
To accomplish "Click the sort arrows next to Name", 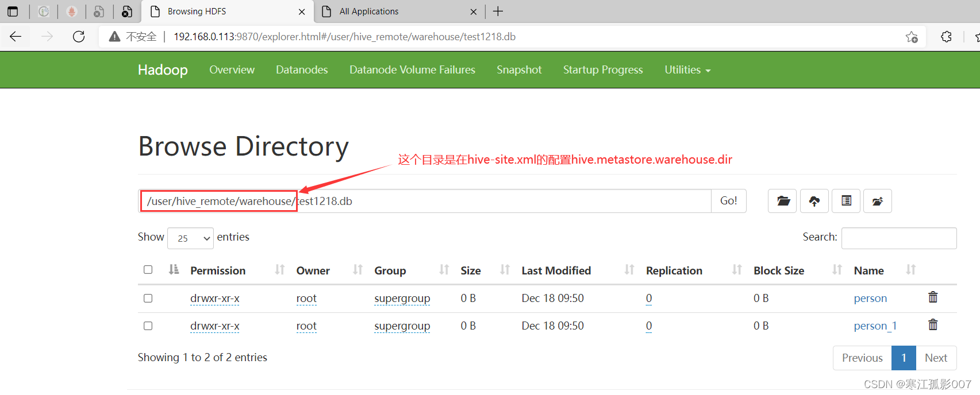I will (910, 270).
